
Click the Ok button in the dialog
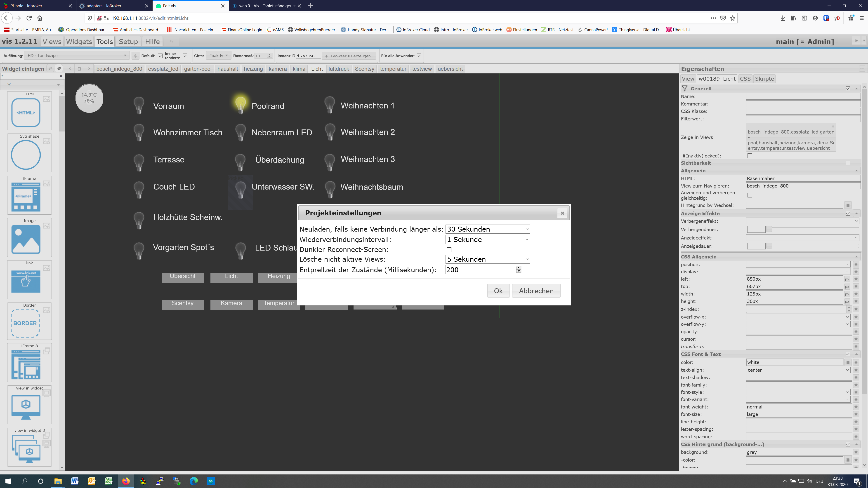[x=498, y=291]
